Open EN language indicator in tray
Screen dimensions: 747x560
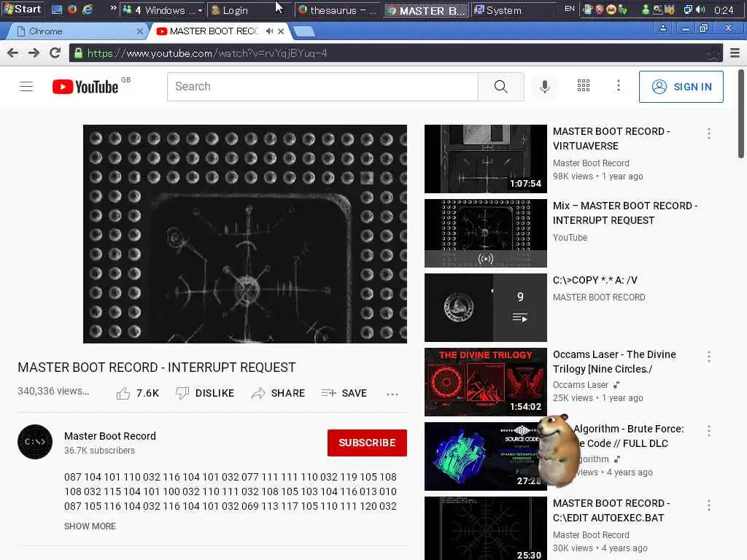click(569, 9)
